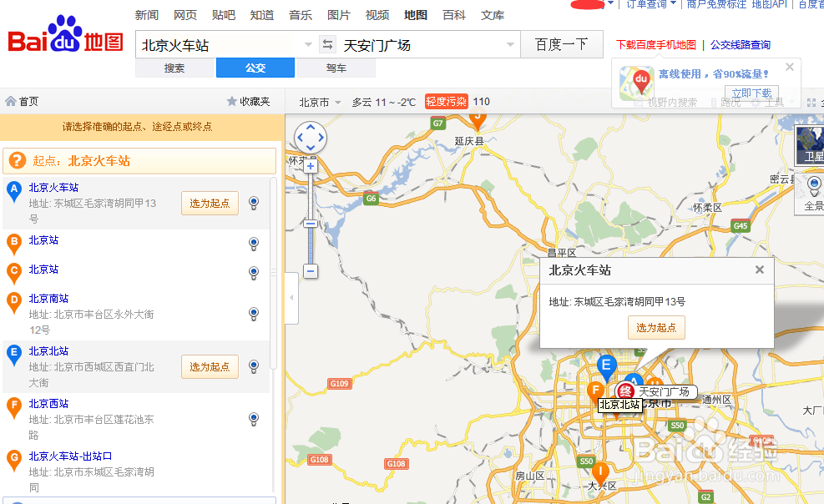Select marker G for 北京火车站-出站口
Viewport: 824px width, 504px height.
(13, 460)
